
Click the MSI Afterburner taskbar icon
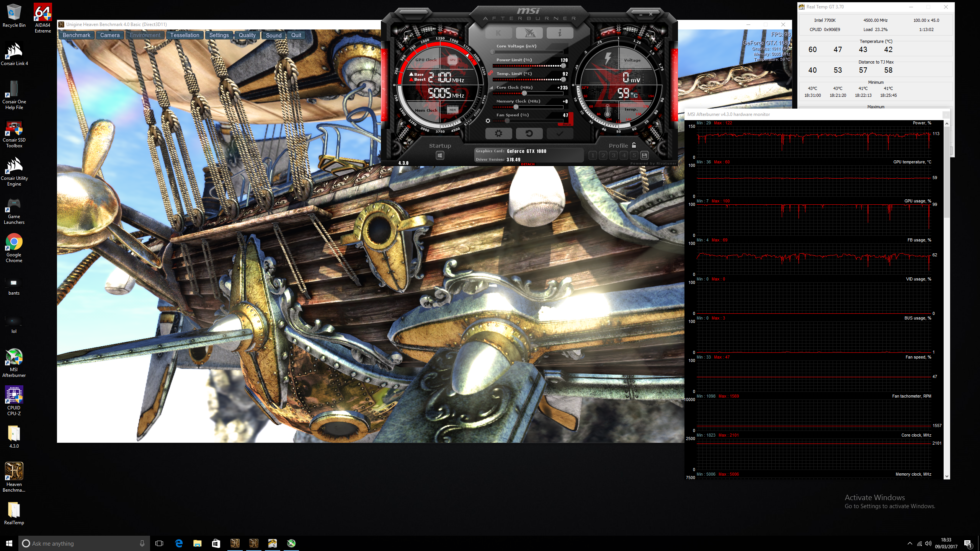(291, 544)
